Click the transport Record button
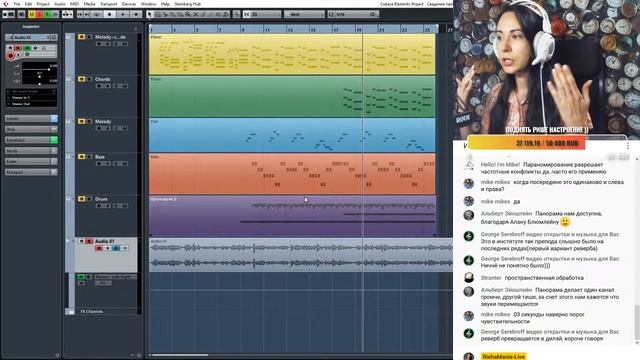The width and height of the screenshot is (640, 360). point(137,14)
